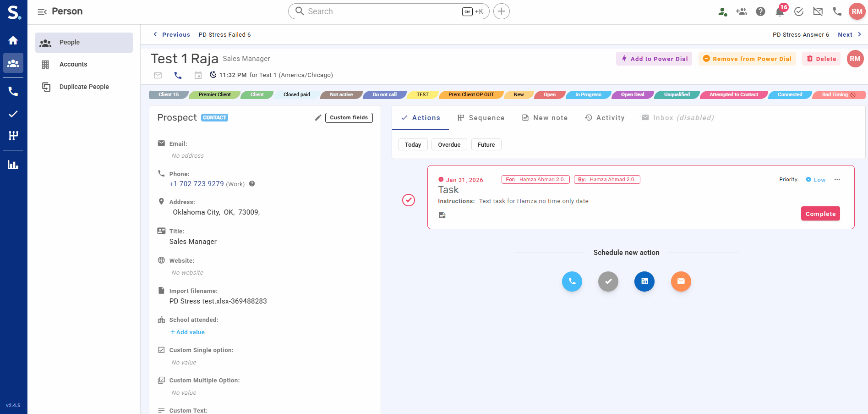This screenshot has width=868, height=414.
Task: Click the calendar icon under Test 1 Raja
Action: 198,75
